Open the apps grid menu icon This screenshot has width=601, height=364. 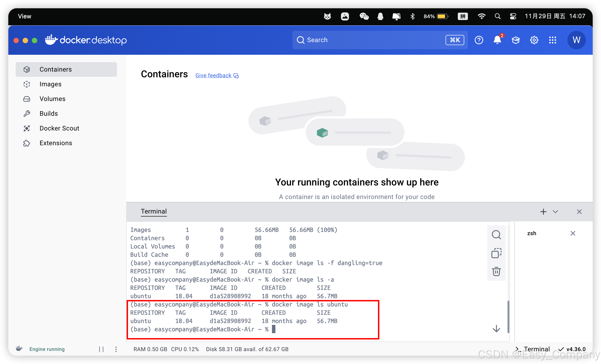(x=552, y=40)
